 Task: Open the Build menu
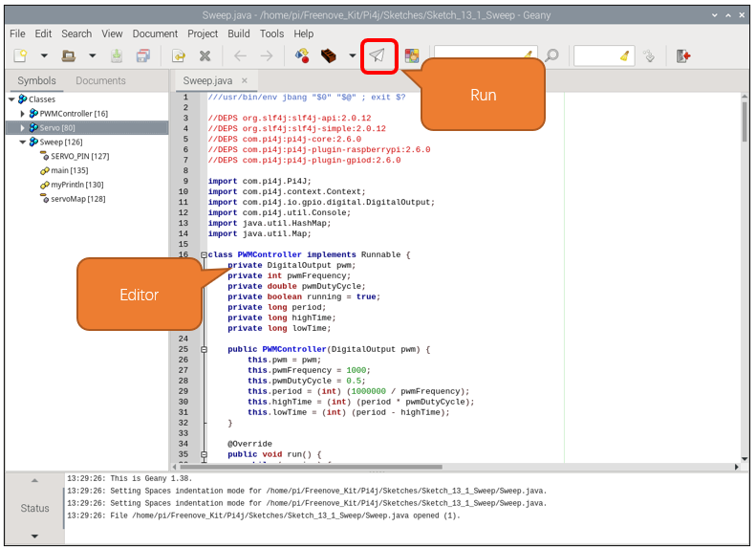239,33
